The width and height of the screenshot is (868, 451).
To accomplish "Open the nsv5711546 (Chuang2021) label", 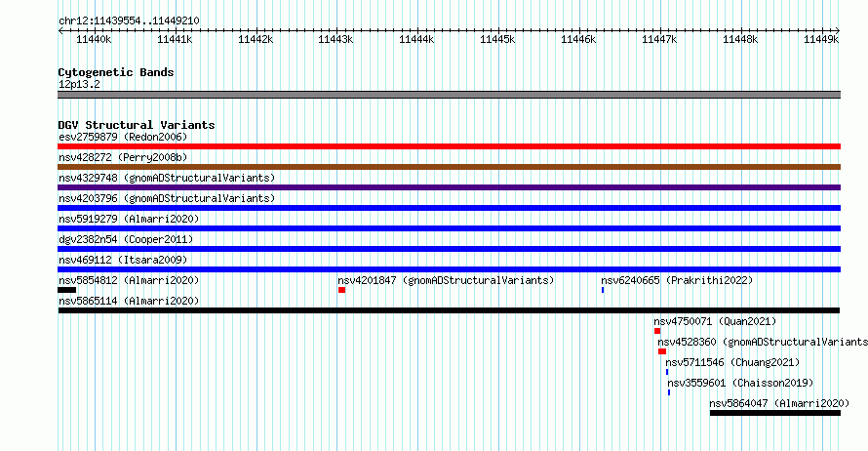I will pos(732,362).
